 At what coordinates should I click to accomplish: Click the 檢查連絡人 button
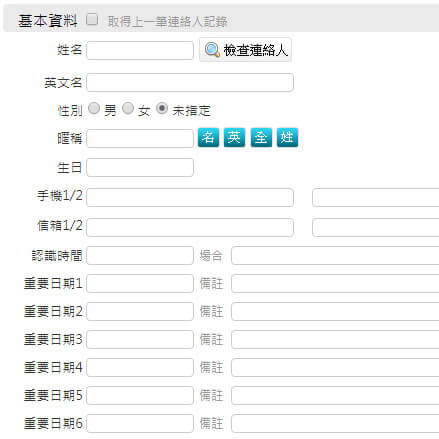coord(245,50)
